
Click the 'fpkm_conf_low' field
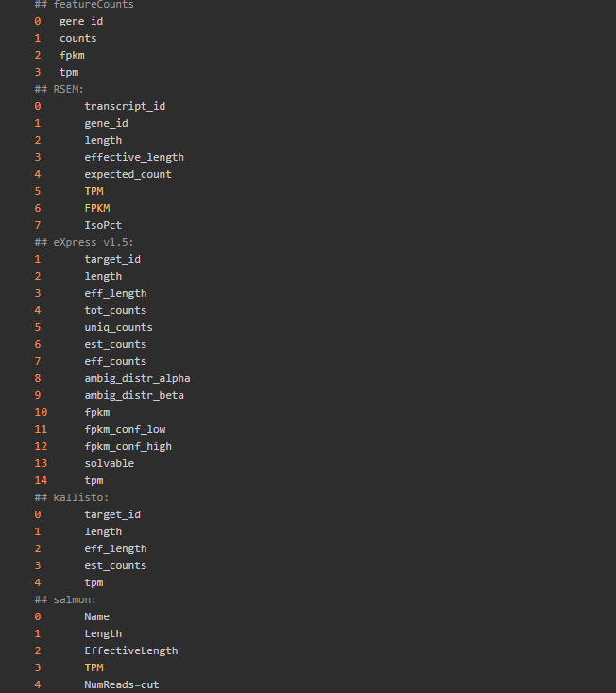[x=125, y=429]
